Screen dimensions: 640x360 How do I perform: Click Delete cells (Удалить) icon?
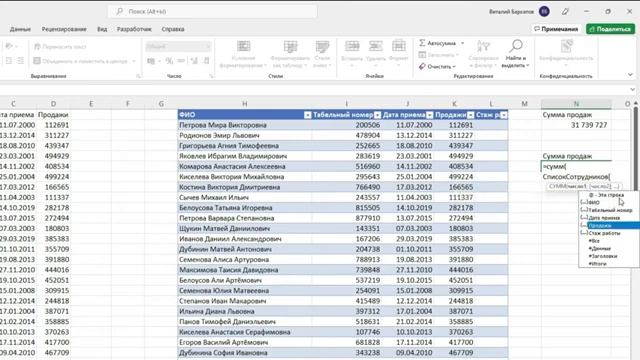pyautogui.click(x=376, y=46)
